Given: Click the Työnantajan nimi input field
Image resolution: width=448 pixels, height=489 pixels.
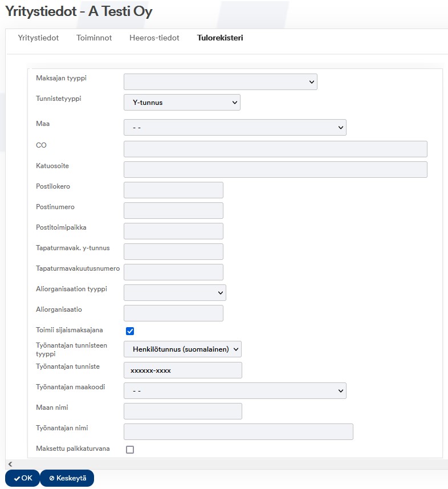Looking at the screenshot, I should click(238, 431).
